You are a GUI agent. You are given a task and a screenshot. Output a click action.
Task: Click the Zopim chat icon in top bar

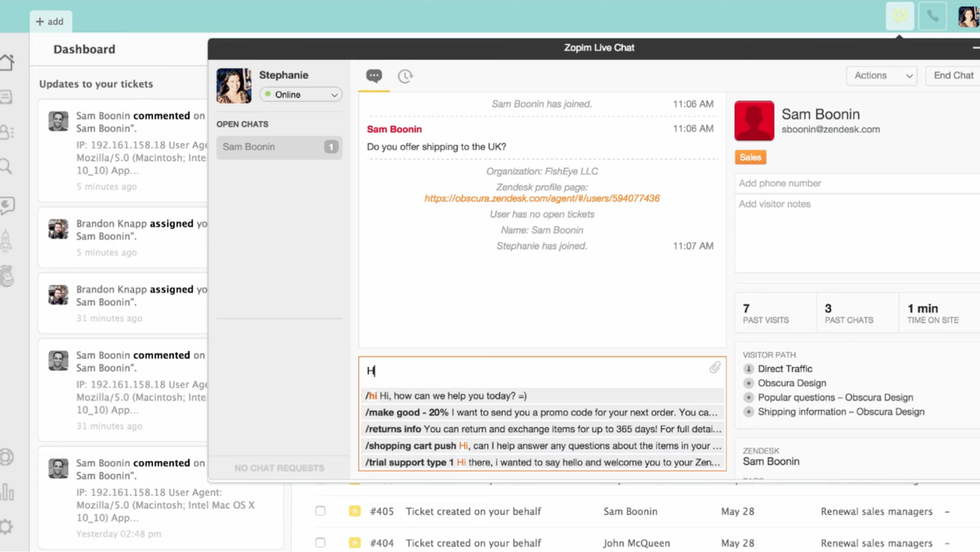(x=900, y=16)
